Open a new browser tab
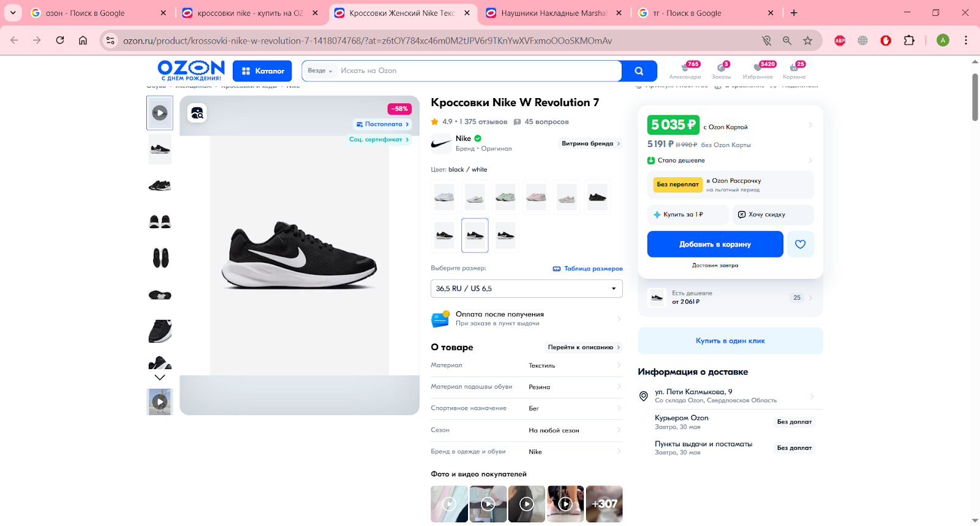This screenshot has width=980, height=526. 794,13
